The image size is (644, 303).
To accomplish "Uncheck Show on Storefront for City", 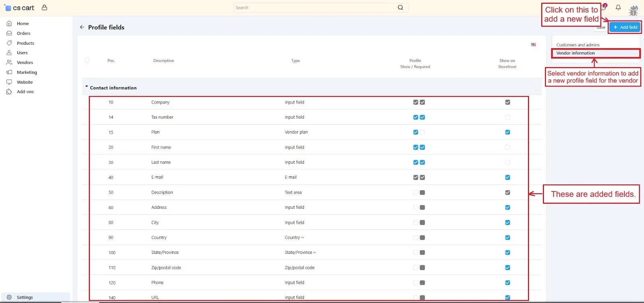I will [508, 223].
